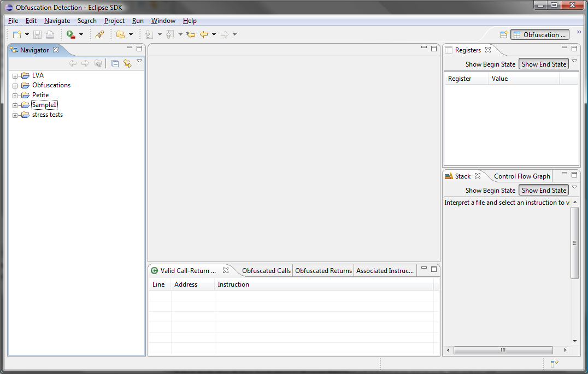Expand the stress tests folder node
Image resolution: width=588 pixels, height=374 pixels.
coord(15,115)
